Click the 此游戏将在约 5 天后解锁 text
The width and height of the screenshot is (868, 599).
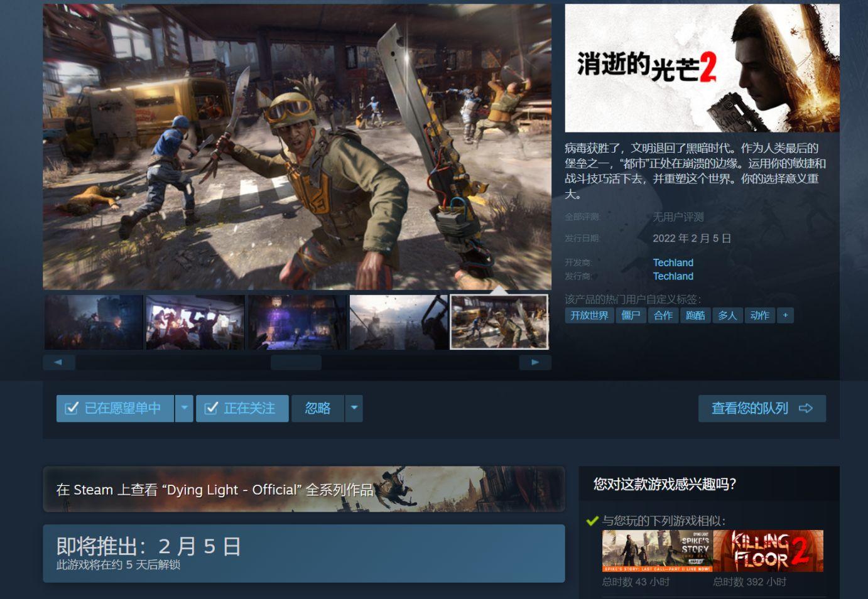tap(119, 564)
